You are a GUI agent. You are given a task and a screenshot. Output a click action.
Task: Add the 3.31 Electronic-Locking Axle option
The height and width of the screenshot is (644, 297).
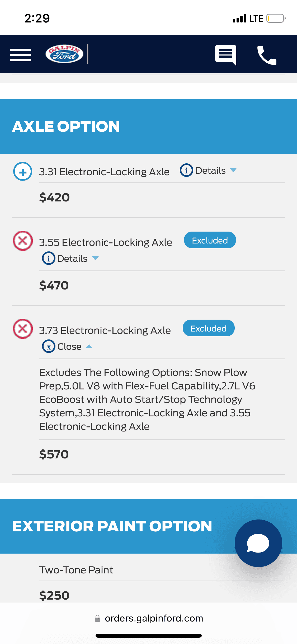pos(23,171)
